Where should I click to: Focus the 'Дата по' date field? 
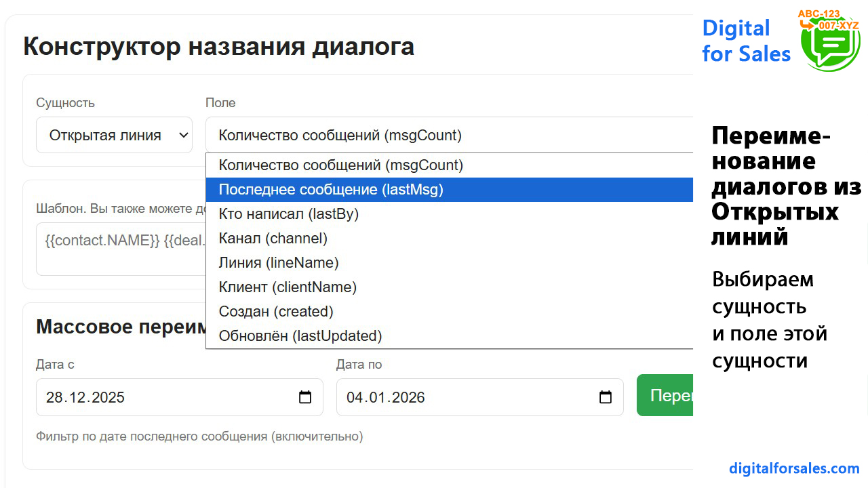point(461,397)
